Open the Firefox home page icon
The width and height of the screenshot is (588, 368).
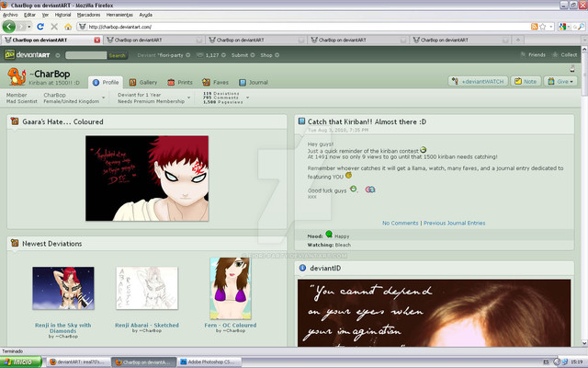(x=68, y=27)
